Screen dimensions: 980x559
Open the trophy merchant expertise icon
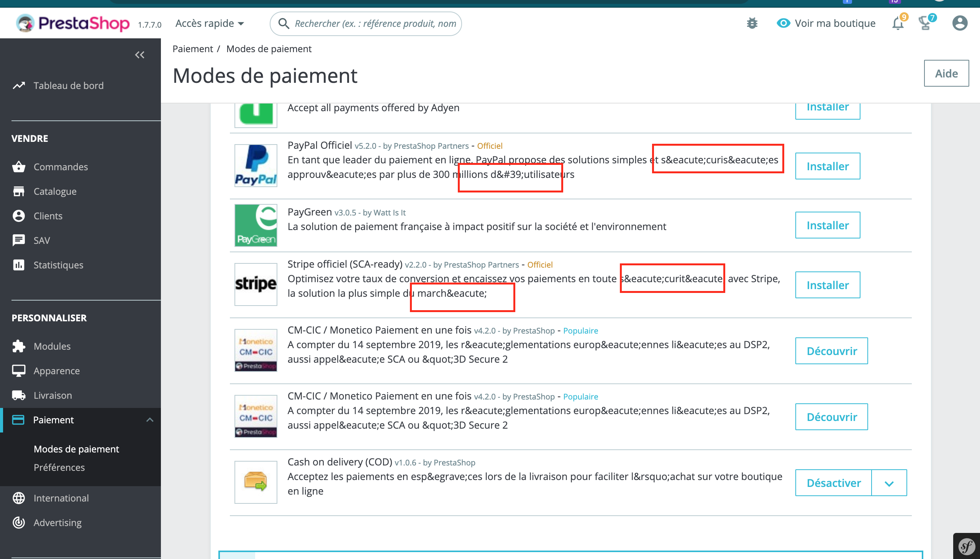tap(926, 23)
